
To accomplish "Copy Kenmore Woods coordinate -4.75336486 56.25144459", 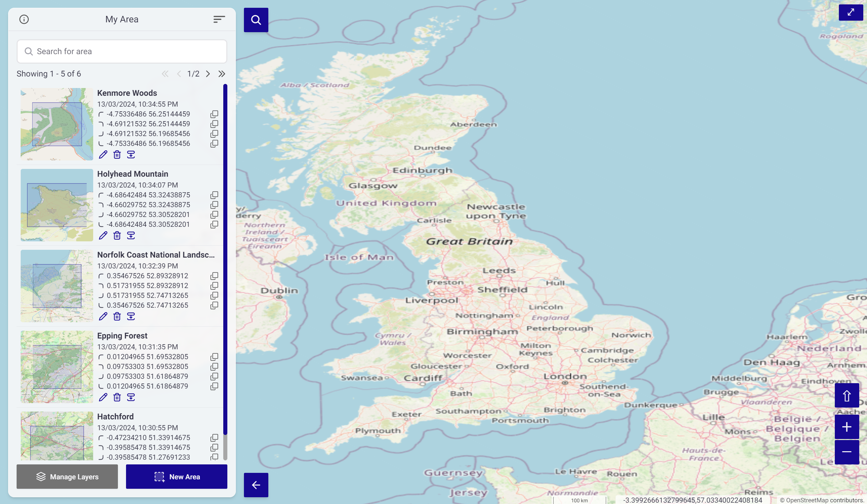I will point(214,114).
